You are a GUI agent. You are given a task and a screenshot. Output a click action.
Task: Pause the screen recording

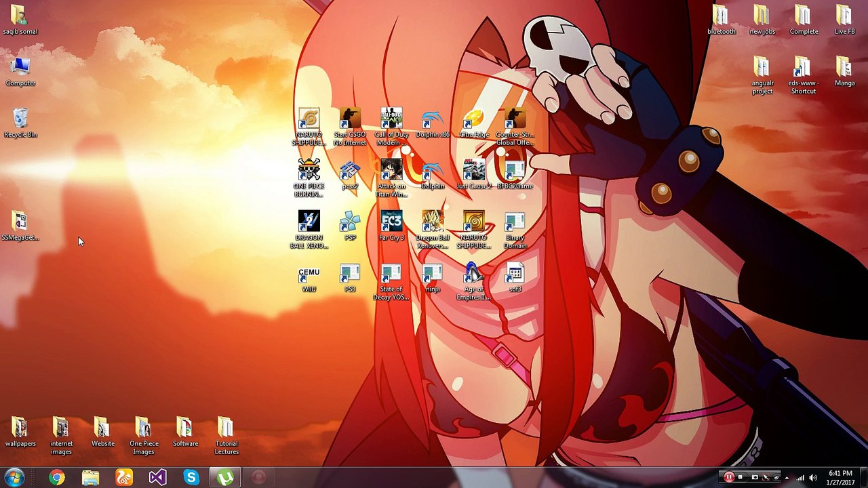(x=728, y=477)
